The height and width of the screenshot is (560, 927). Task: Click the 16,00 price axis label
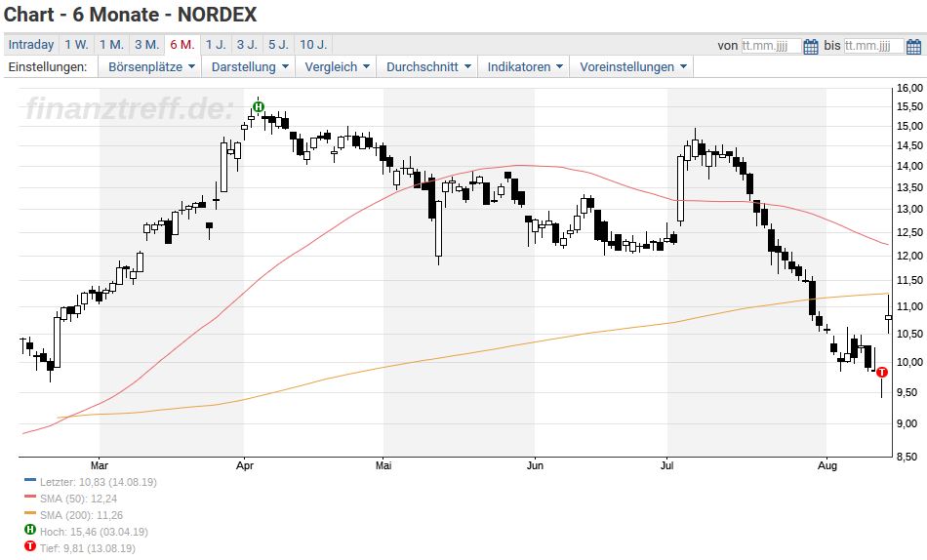(909, 88)
